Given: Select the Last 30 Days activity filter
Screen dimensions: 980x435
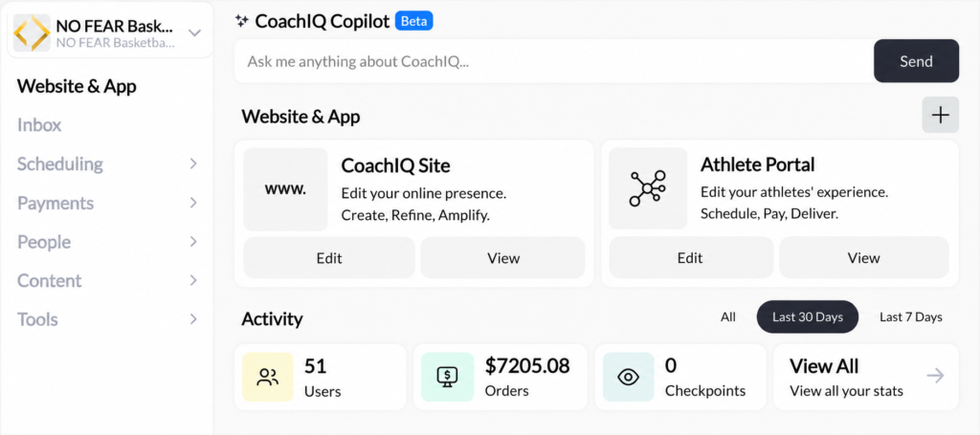Looking at the screenshot, I should click(808, 317).
